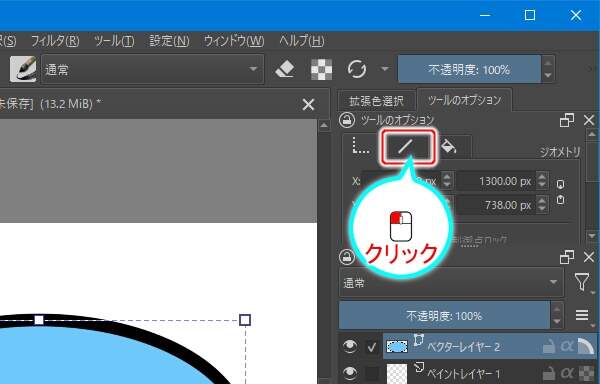The height and width of the screenshot is (384, 600).
Task: Switch to the 拡張色選択 tab
Action: tap(376, 101)
